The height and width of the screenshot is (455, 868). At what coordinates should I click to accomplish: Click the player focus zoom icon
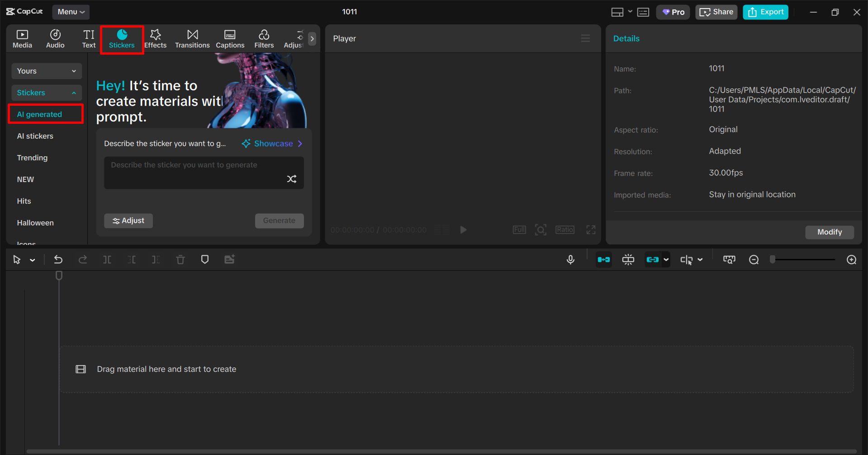click(x=541, y=230)
